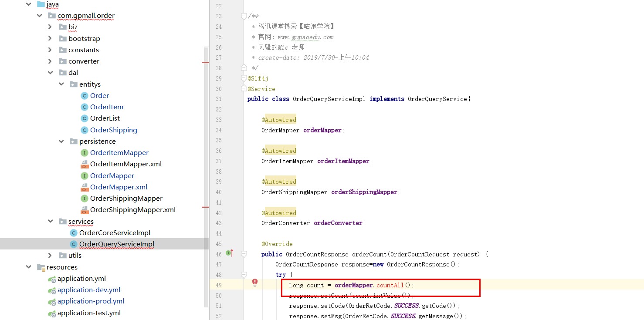Select the application-dev.yml file
This screenshot has width=644, height=320.
[89, 290]
